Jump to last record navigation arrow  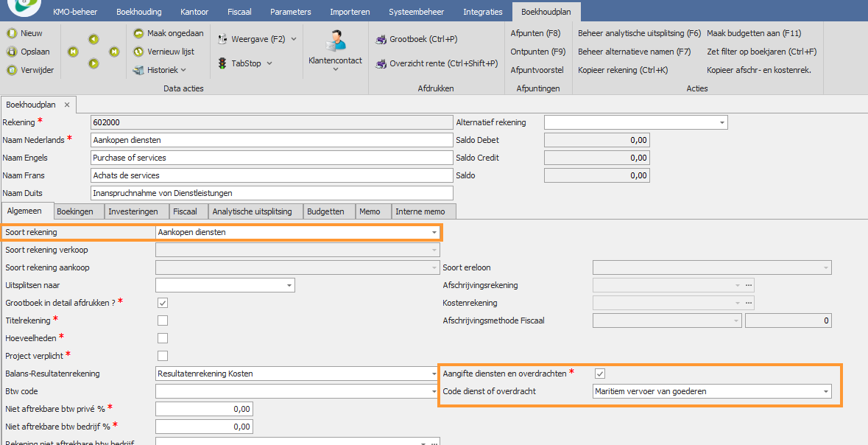click(114, 52)
